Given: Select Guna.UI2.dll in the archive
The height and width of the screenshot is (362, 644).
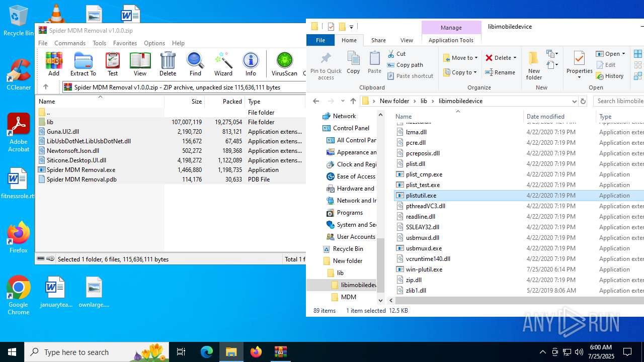Looking at the screenshot, I should click(170, 132).
